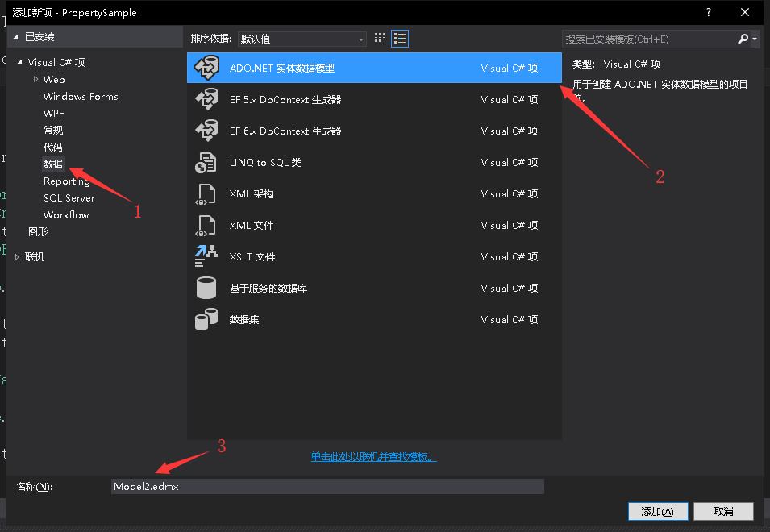Select the '数据集' template name
This screenshot has width=770, height=532.
[244, 319]
